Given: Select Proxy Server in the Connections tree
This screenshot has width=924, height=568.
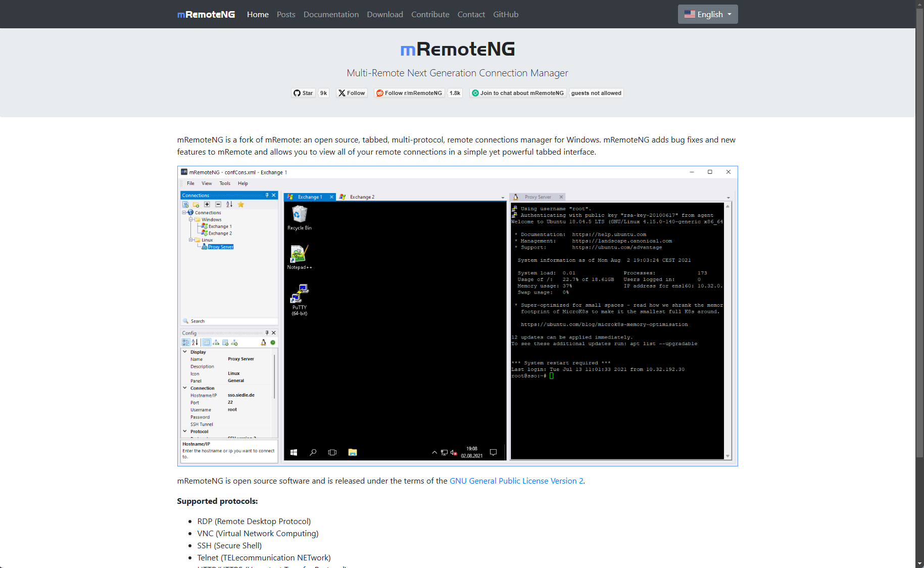Looking at the screenshot, I should tap(221, 247).
